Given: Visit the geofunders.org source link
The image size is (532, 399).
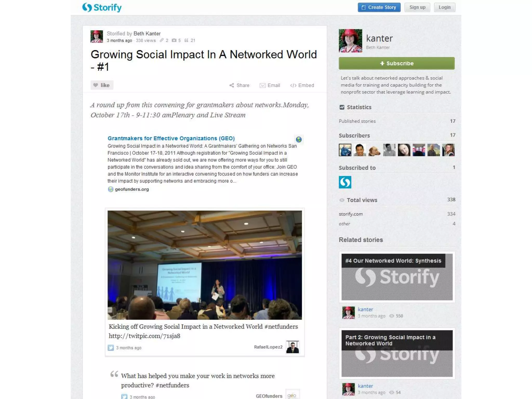Looking at the screenshot, I should [132, 189].
